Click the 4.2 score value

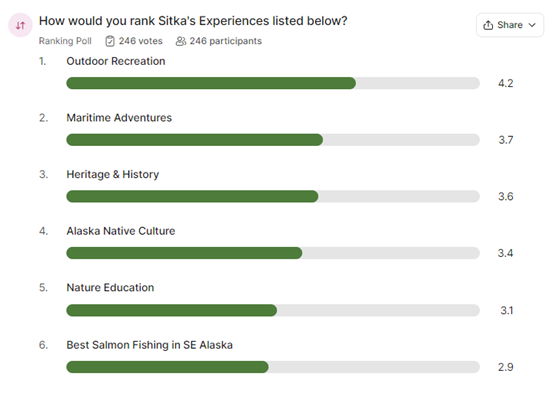click(505, 83)
